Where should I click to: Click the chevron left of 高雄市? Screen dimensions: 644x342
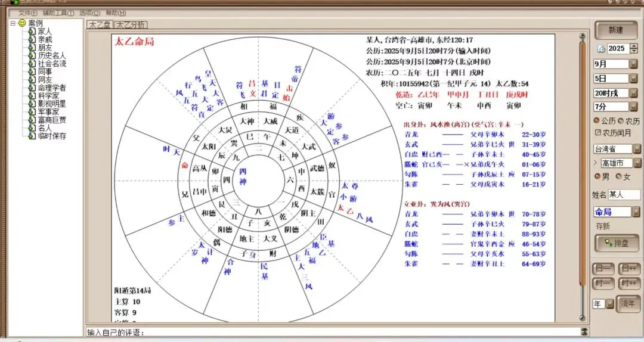pos(596,163)
